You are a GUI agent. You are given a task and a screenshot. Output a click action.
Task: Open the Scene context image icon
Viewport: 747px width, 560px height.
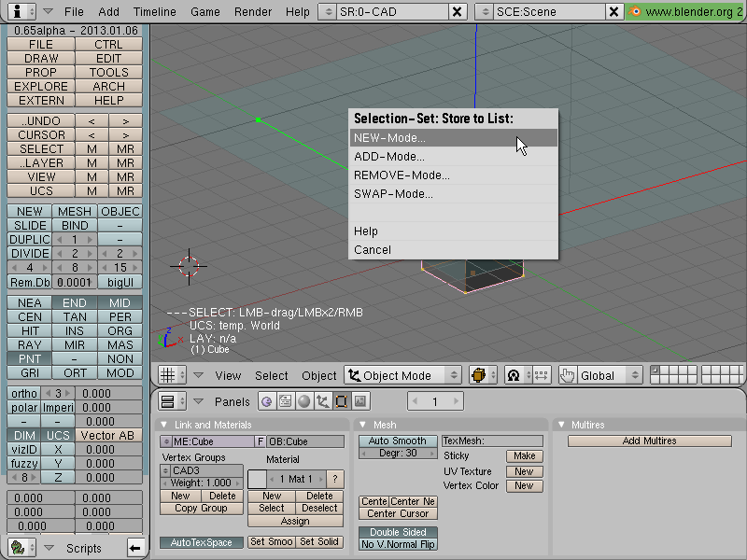click(360, 401)
